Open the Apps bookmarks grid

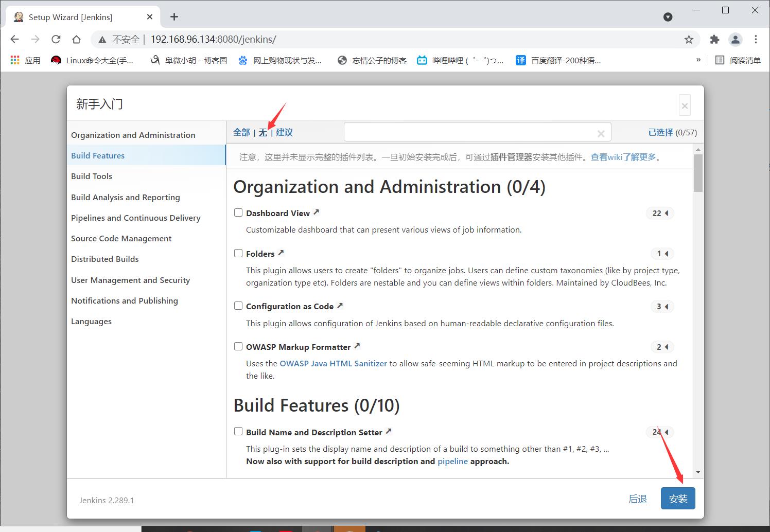point(25,60)
